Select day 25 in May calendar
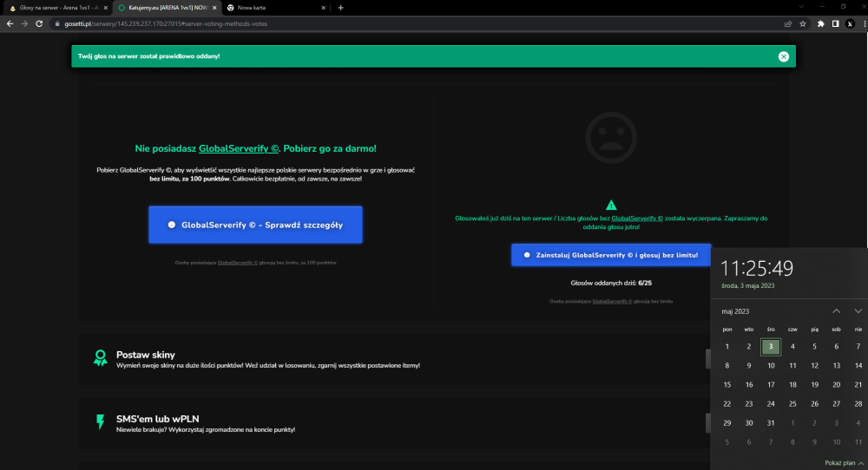The image size is (868, 470). click(x=792, y=403)
